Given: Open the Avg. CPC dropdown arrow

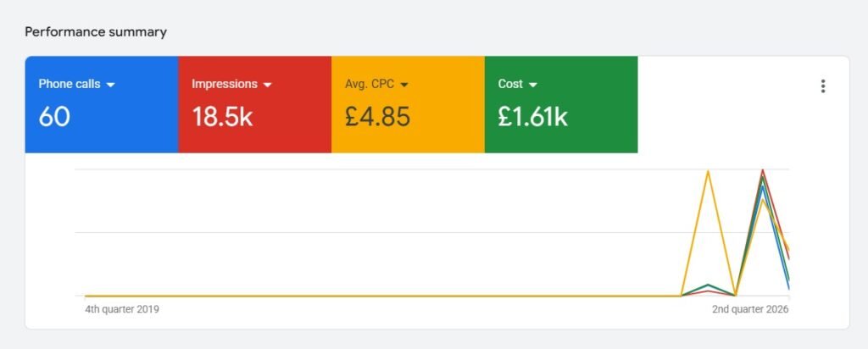Looking at the screenshot, I should (x=404, y=85).
